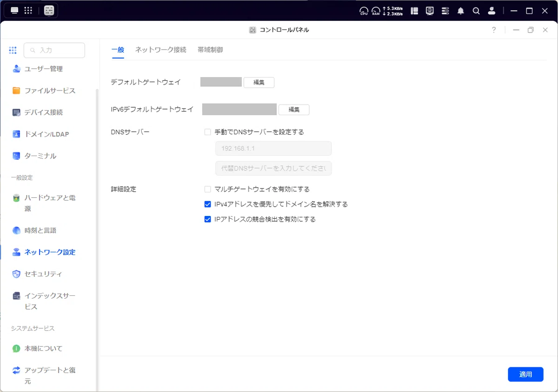Open Control Panel help question mark

tap(494, 30)
